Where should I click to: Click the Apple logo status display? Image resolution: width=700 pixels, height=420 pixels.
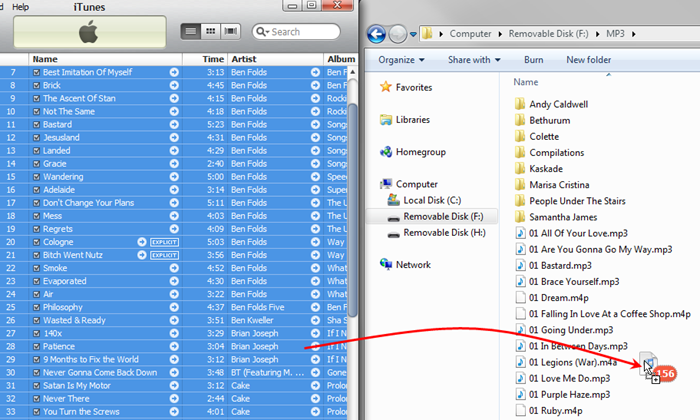(x=90, y=32)
